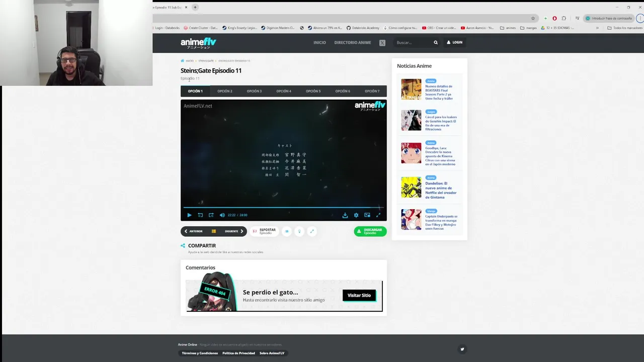The width and height of the screenshot is (644, 362).
Task: Open the mangas bookmarks folder
Action: [x=528, y=28]
